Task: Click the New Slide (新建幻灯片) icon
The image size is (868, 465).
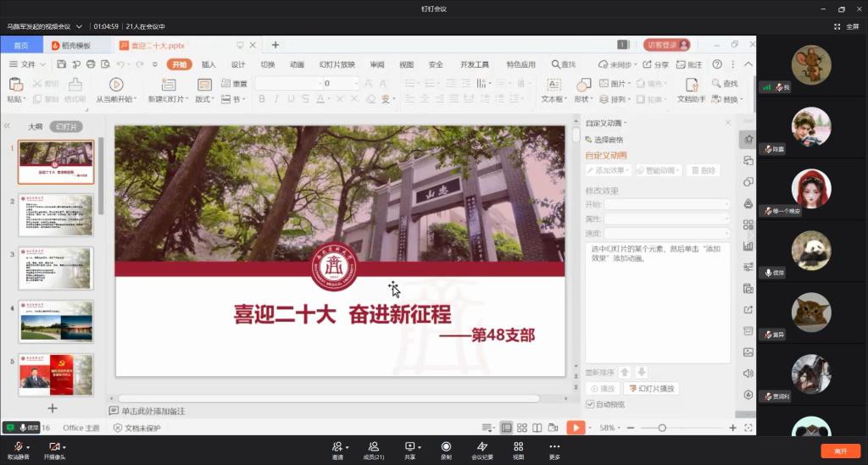Action: [168, 85]
